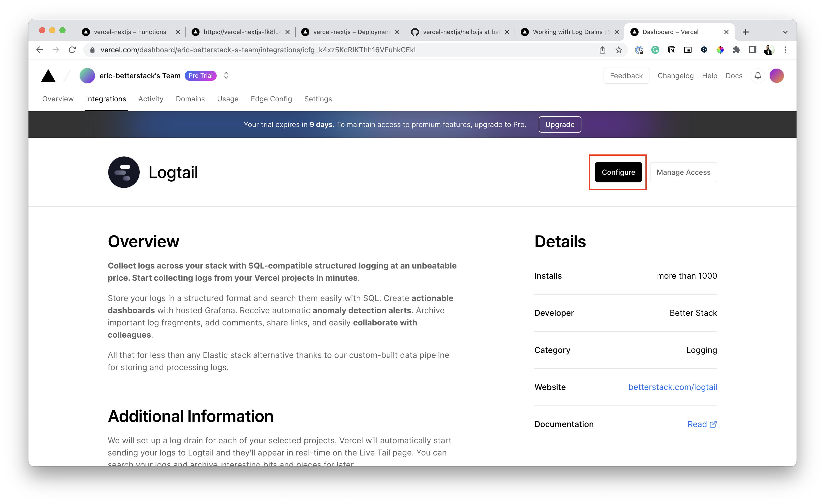Open the password manager extension icon
Viewport: 825px width, 504px height.
[639, 50]
